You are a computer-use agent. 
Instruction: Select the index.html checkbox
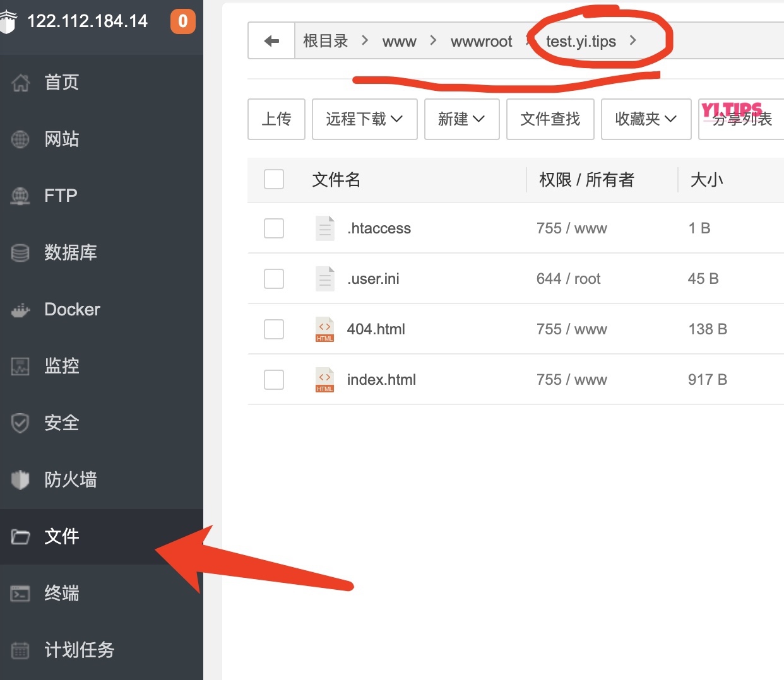[274, 380]
